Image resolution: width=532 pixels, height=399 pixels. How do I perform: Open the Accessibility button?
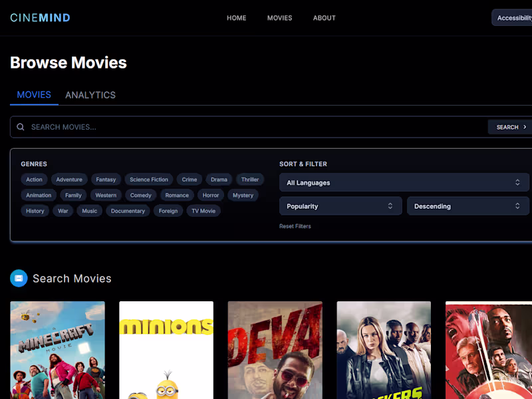pos(512,18)
